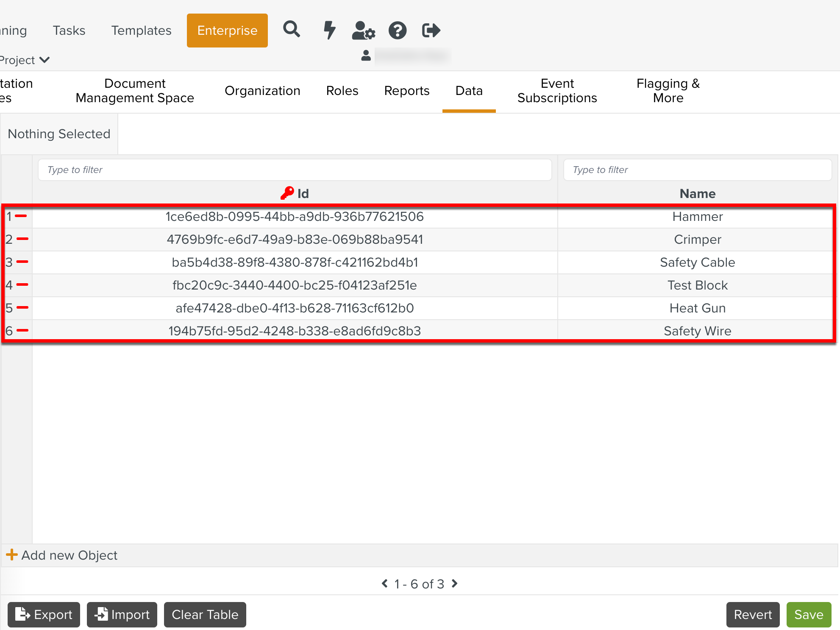Viewport: 840px width, 630px height.
Task: Go to next page with right chevron
Action: pyautogui.click(x=455, y=584)
